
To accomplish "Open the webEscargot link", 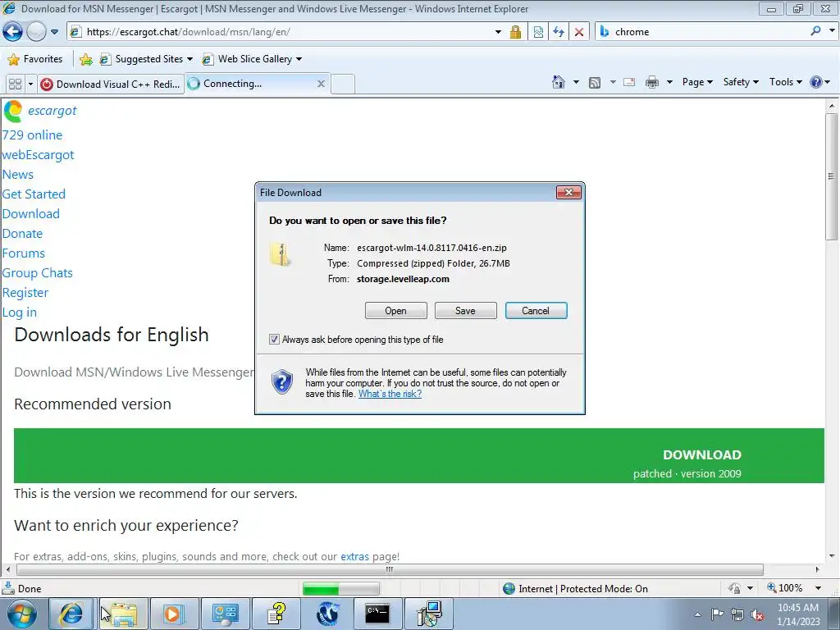I will (38, 155).
